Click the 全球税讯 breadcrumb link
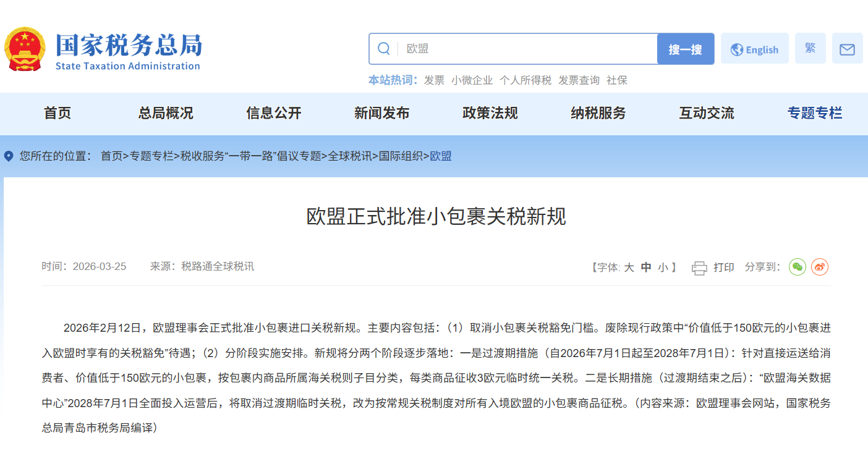868x472 pixels. pyautogui.click(x=350, y=156)
